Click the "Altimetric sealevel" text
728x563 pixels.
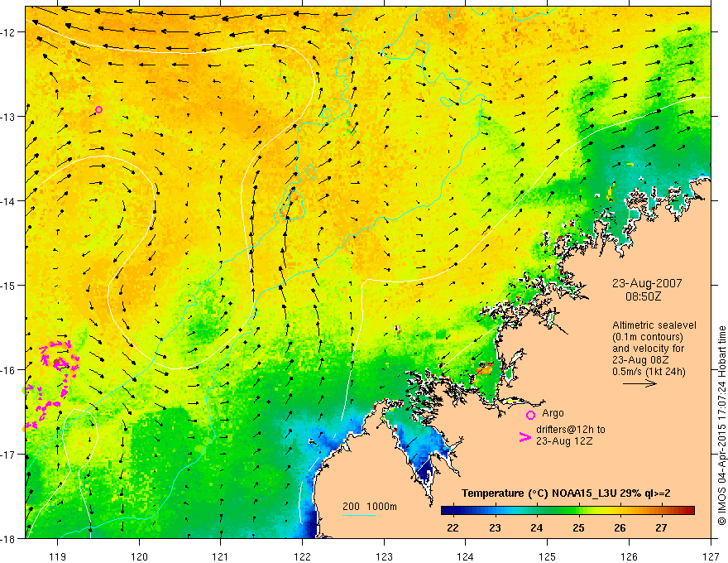[654, 325]
